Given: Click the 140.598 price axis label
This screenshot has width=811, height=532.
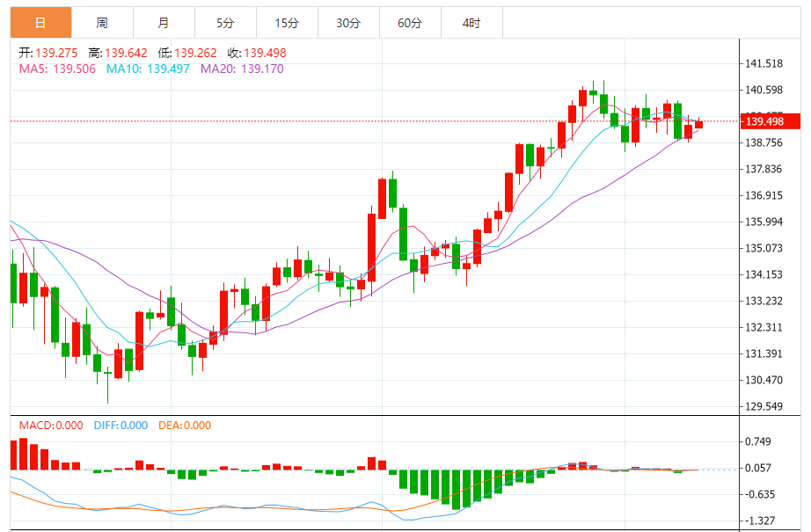Looking at the screenshot, I should [764, 90].
